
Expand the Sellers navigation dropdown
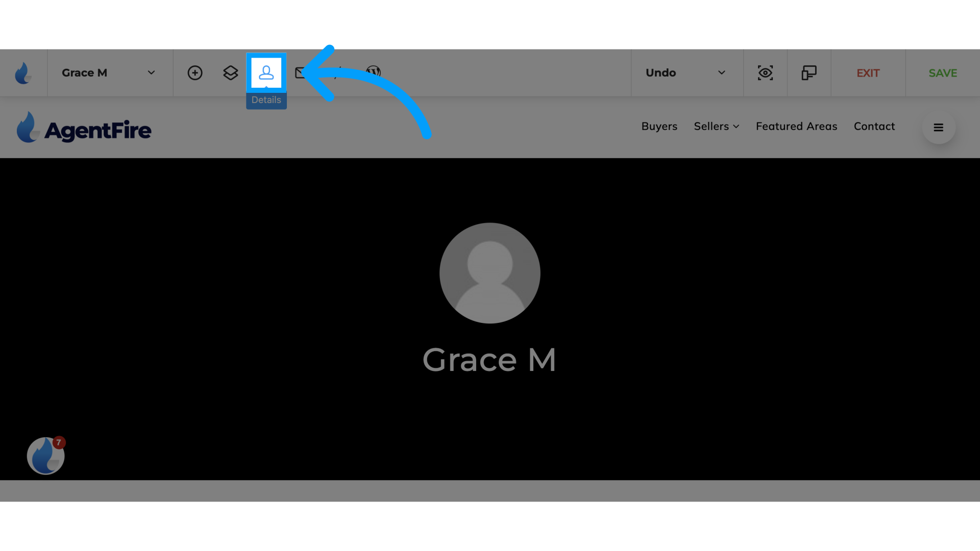717,127
